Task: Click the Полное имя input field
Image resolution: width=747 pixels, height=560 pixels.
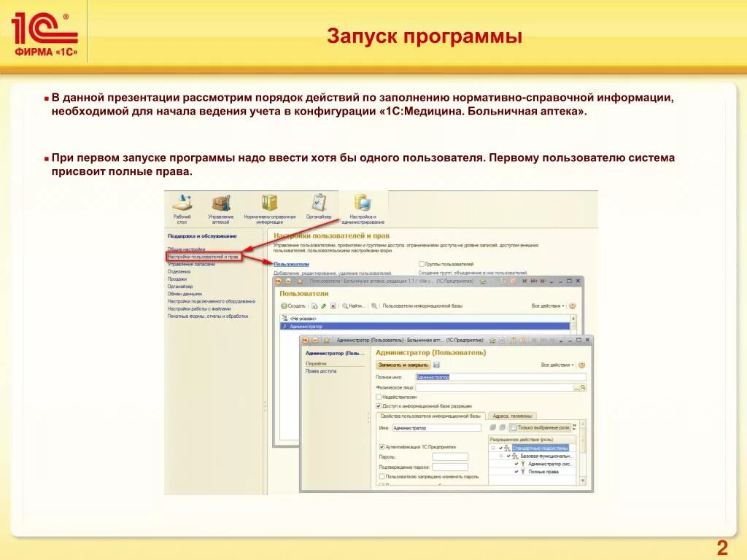Action: [500, 377]
